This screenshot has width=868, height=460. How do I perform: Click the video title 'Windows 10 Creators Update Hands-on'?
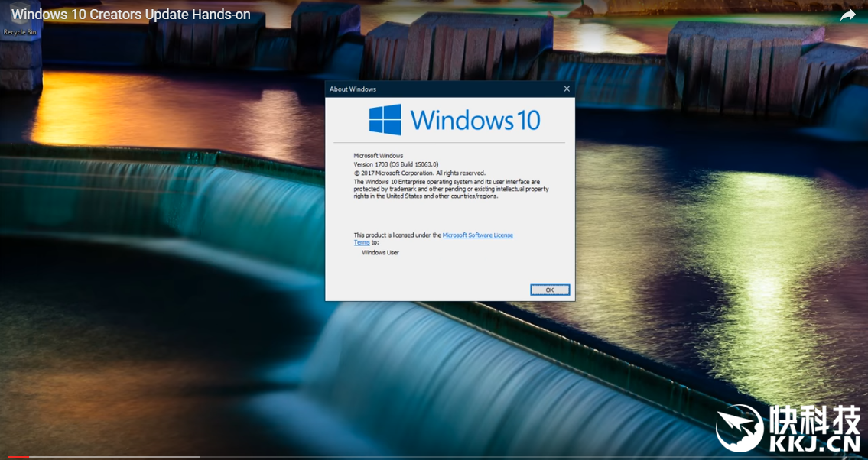[x=131, y=15]
